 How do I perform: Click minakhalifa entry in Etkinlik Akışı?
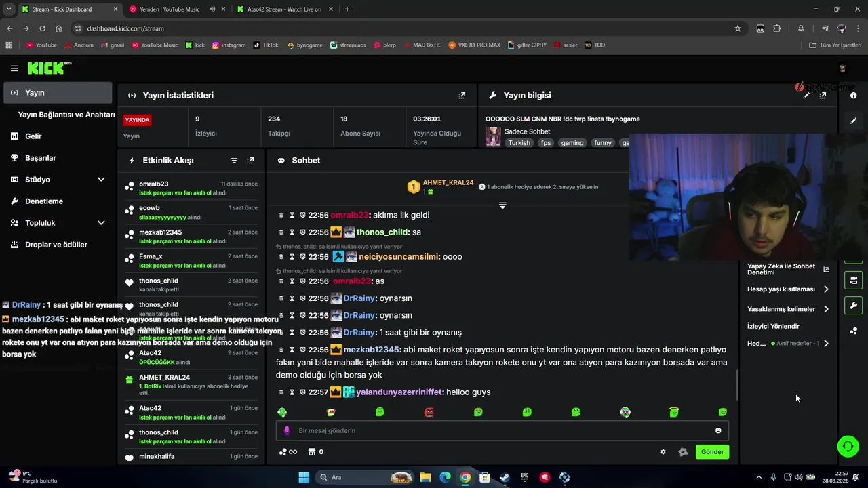192,456
